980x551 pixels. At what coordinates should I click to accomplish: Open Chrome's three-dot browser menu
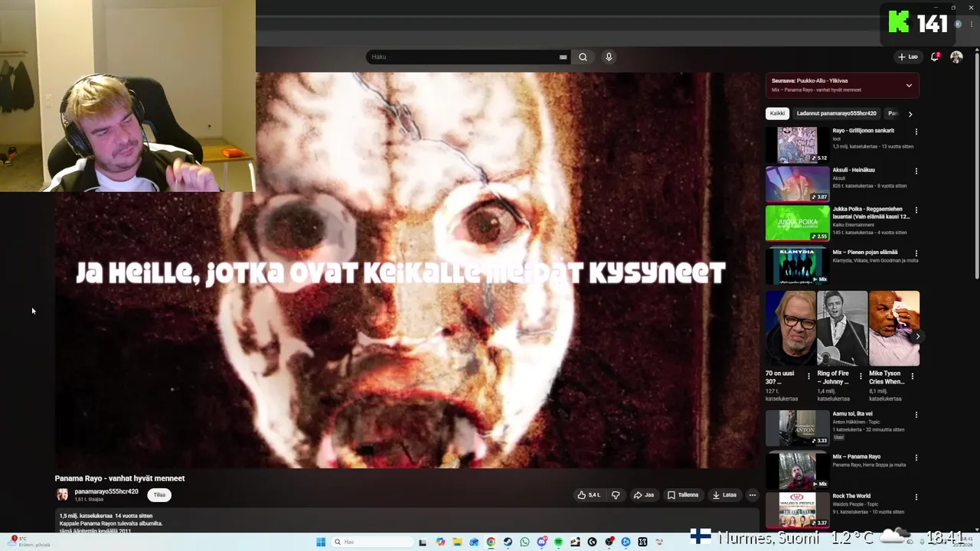coord(972,24)
